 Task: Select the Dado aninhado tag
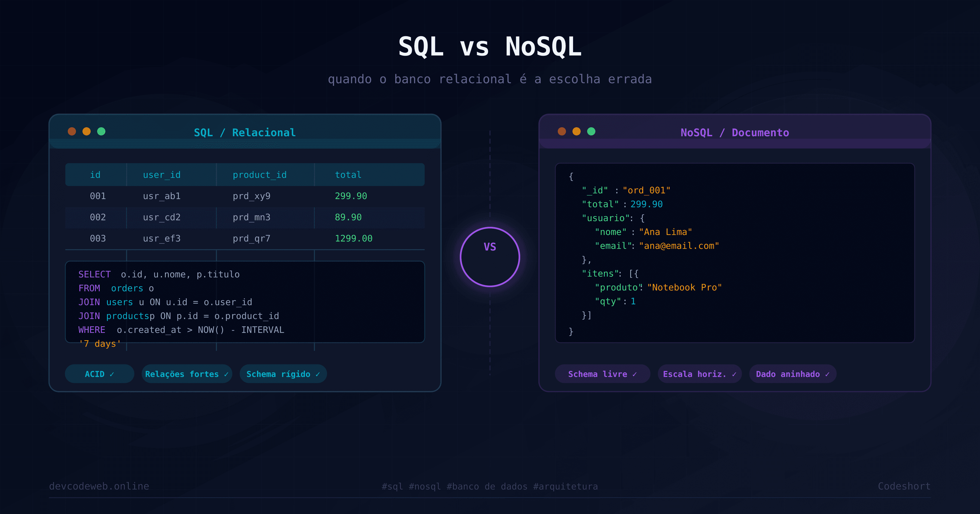(x=793, y=374)
